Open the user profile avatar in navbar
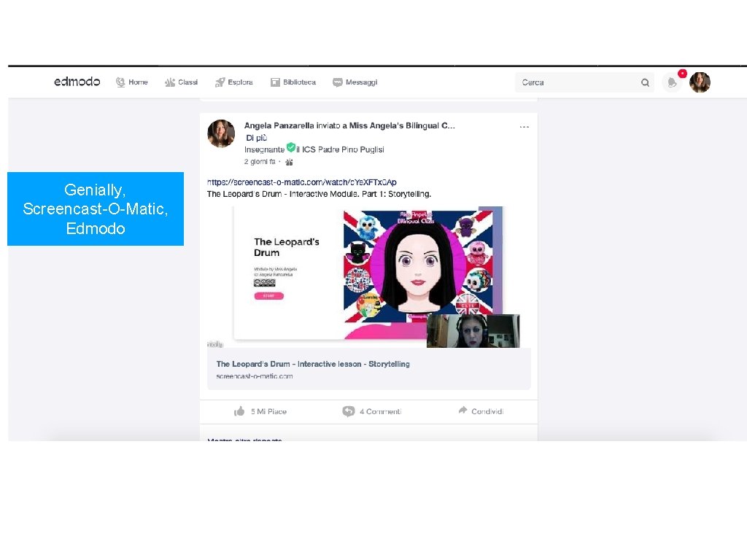This screenshot has width=747, height=560. pyautogui.click(x=700, y=82)
